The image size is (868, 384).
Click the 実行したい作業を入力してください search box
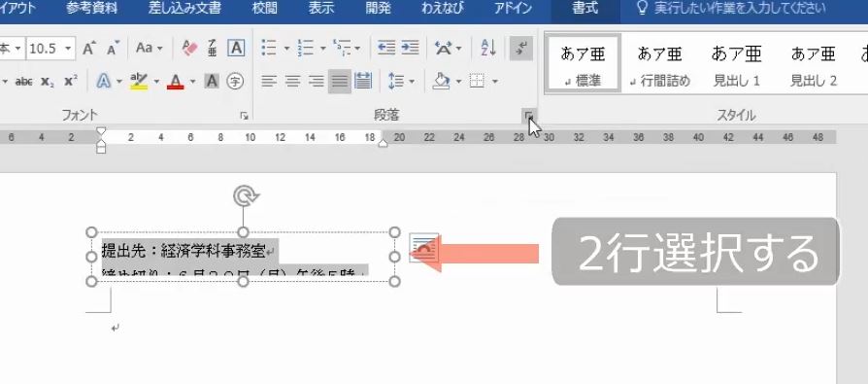(732, 9)
